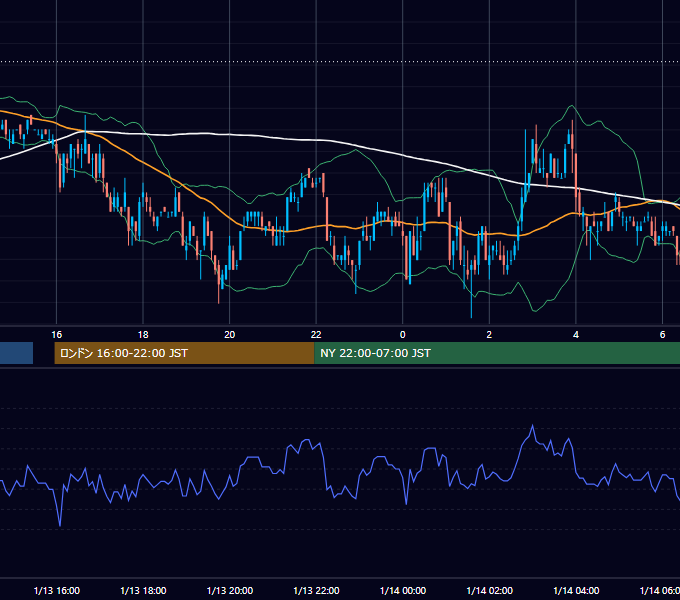Viewport: 680px width, 600px height.
Task: Click the 18 hour label on price chart axis
Action: point(143,335)
